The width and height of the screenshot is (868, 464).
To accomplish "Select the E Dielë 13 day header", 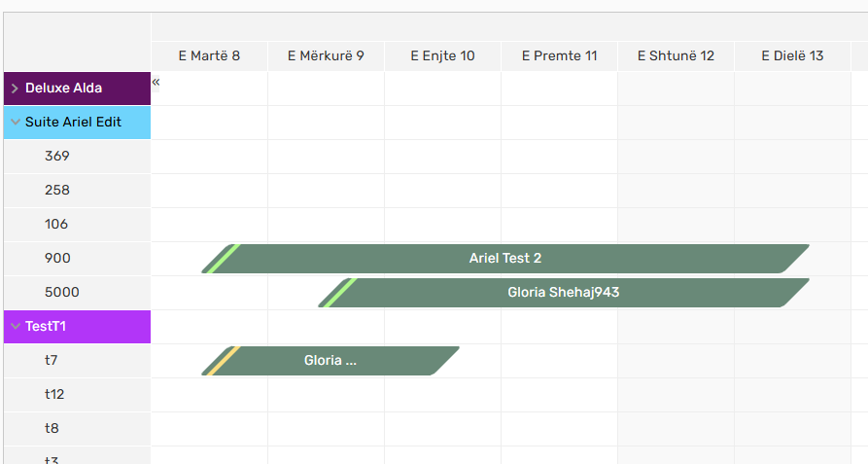I will (792, 56).
